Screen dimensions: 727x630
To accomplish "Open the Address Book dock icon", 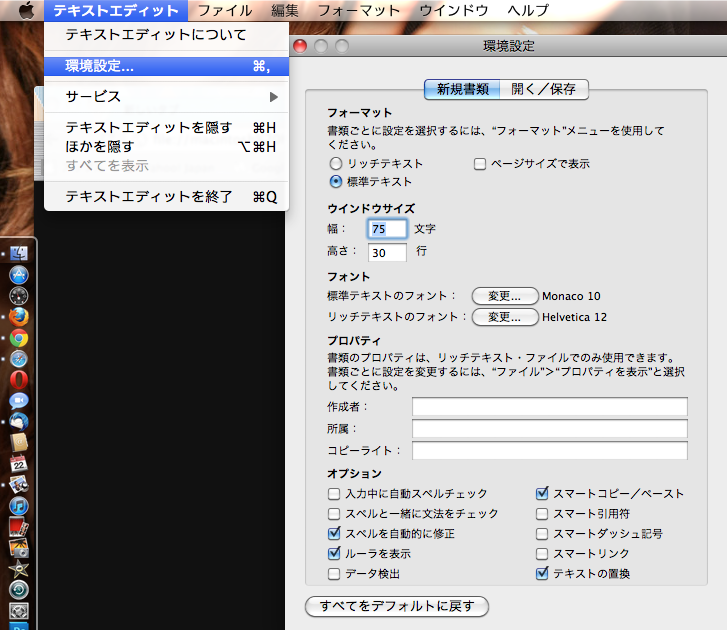I will pyautogui.click(x=19, y=443).
